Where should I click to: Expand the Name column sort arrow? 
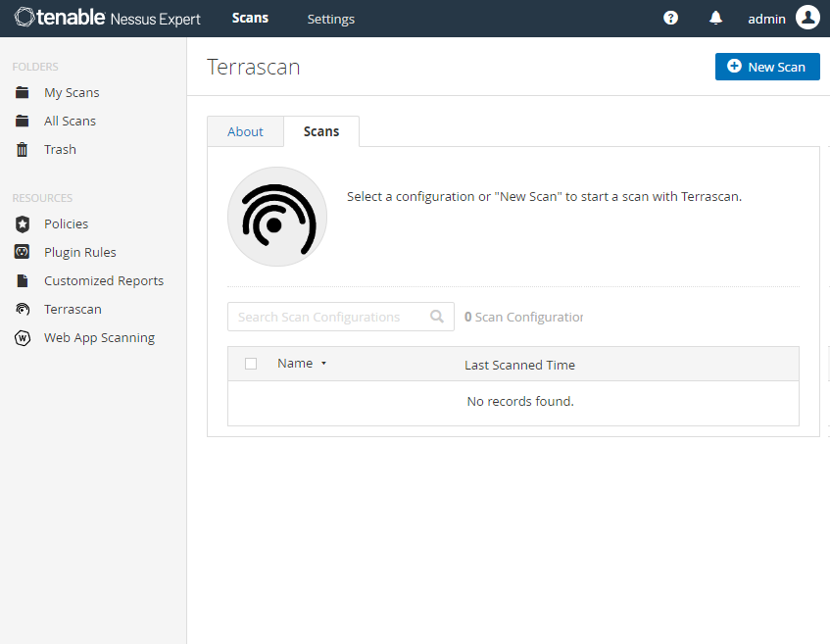[x=323, y=364]
